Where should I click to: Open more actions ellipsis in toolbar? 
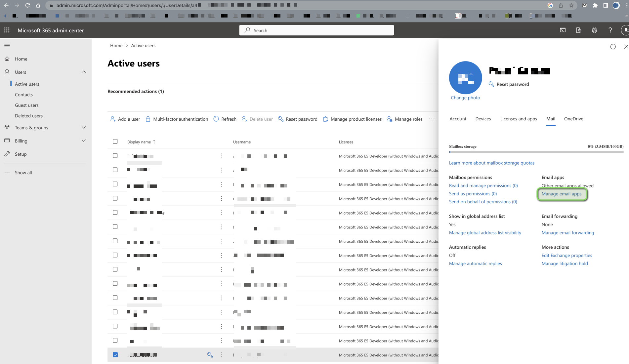pos(432,119)
